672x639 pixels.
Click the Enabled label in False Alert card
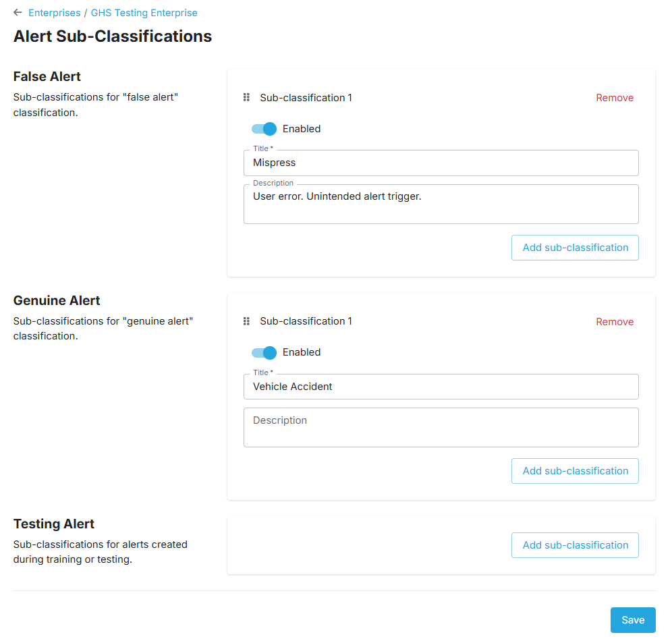click(x=301, y=129)
